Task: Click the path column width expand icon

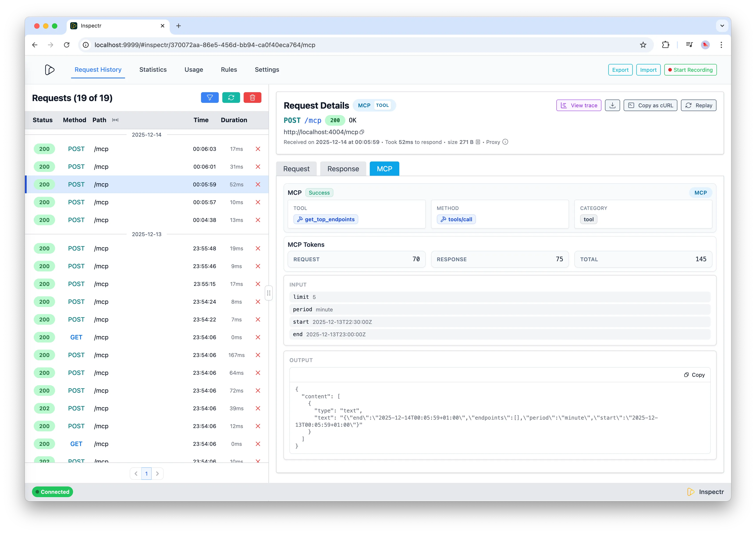Action: [115, 120]
